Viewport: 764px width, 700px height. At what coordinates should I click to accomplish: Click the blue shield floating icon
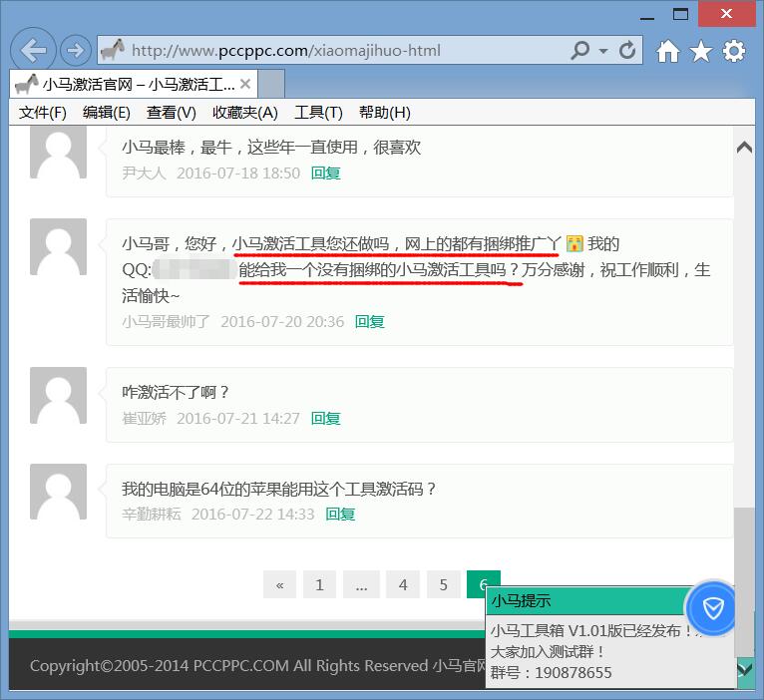(713, 608)
